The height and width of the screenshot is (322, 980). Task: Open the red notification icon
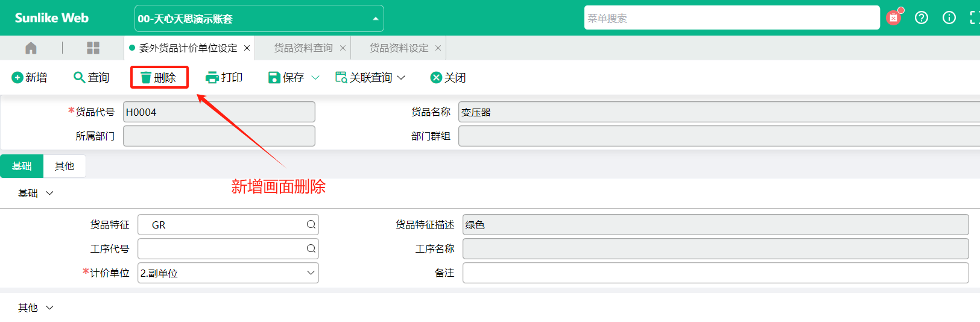tap(894, 17)
